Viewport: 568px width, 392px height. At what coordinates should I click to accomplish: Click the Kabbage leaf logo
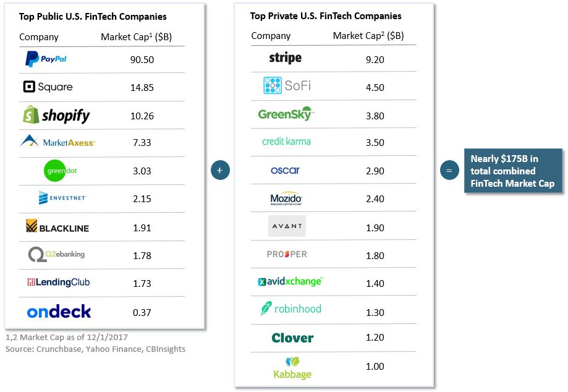pyautogui.click(x=292, y=362)
